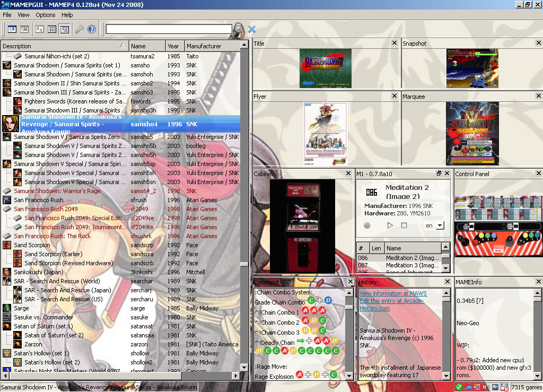Click the Snapshot gameplay image

coord(472,68)
